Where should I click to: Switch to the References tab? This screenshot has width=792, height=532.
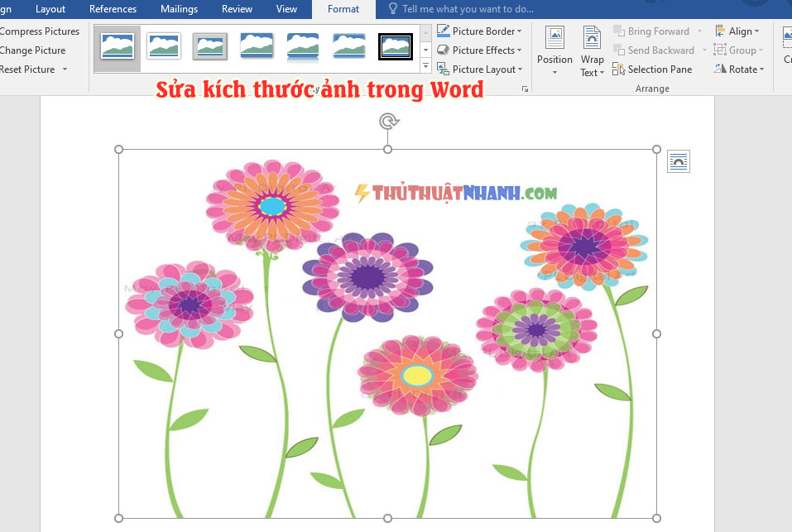pyautogui.click(x=113, y=9)
